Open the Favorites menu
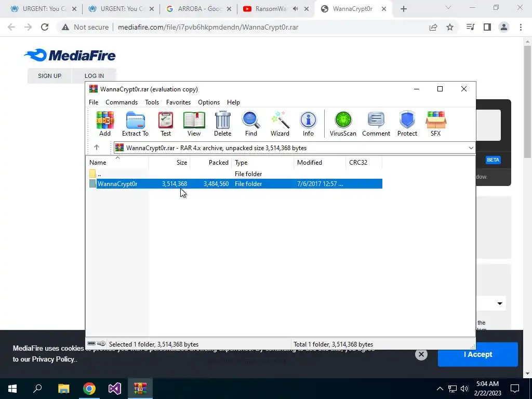This screenshot has width=532, height=399. (x=179, y=102)
